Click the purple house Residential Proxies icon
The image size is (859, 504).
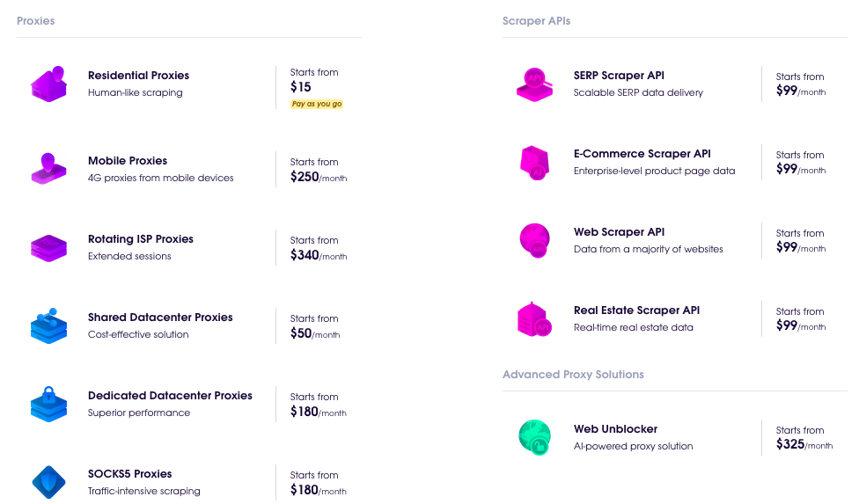(48, 84)
